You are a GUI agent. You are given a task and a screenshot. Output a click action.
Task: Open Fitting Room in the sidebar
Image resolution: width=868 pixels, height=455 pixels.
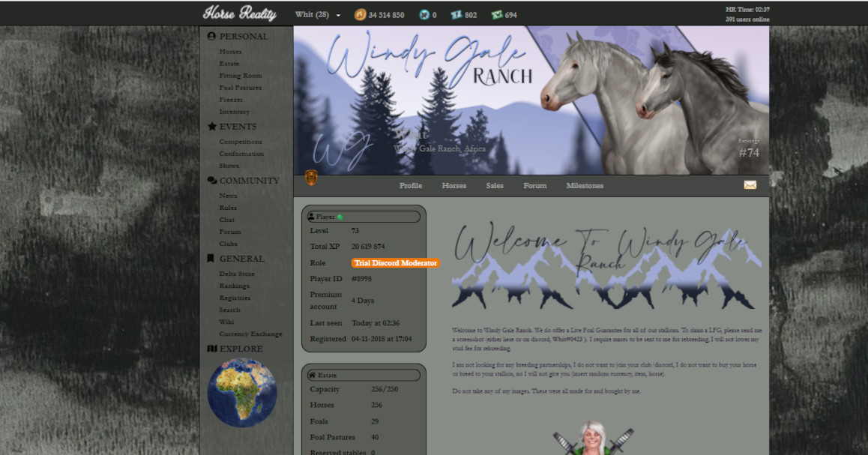(x=241, y=76)
